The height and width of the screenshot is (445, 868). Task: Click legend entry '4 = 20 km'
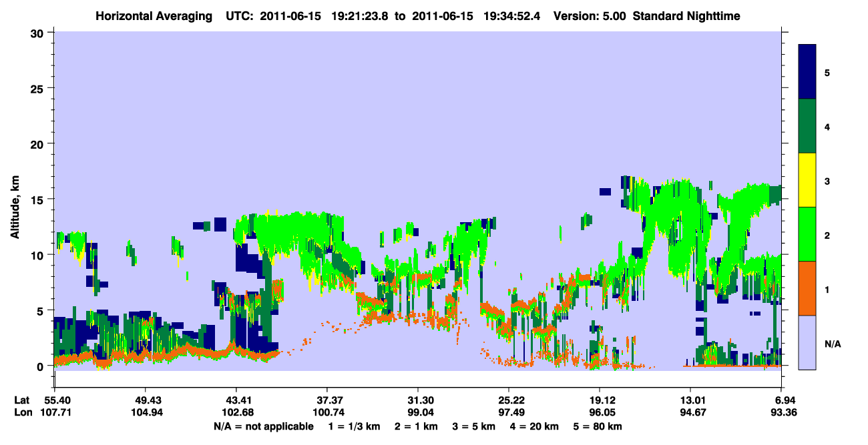coord(535,426)
